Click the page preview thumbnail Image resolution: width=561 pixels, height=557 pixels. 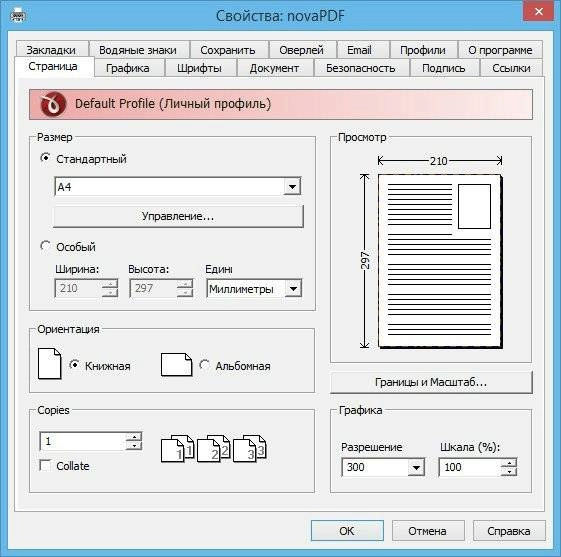[440, 261]
